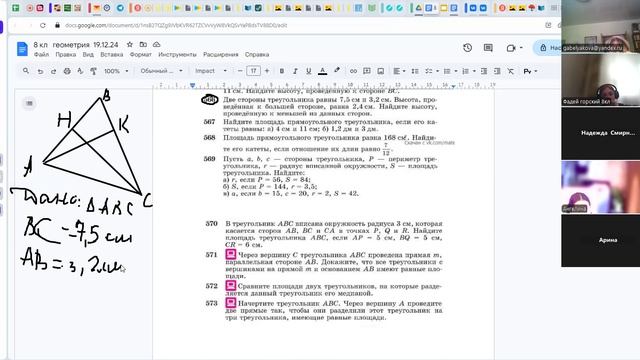Screen dimensions: 640x360
Task: Open the Формат menu
Action: (x=140, y=55)
